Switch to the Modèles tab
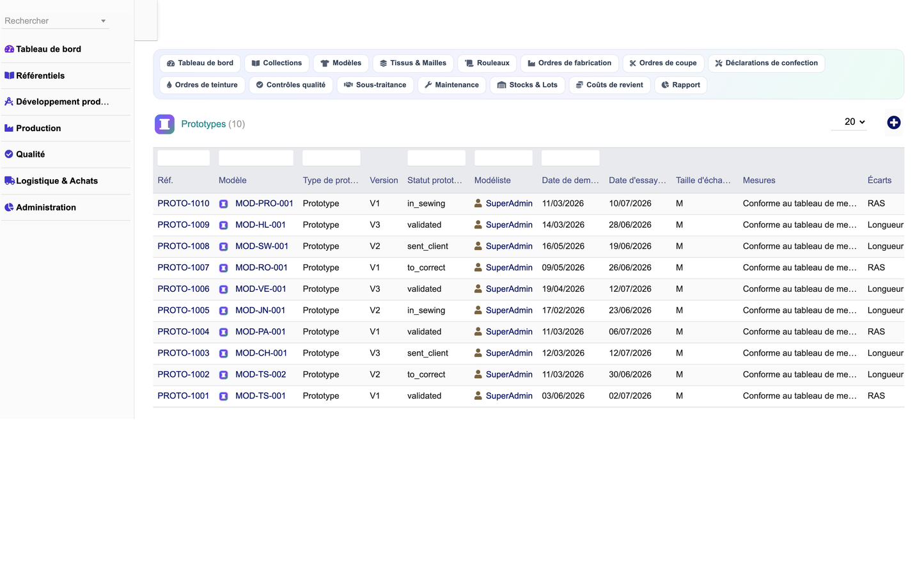 [341, 63]
